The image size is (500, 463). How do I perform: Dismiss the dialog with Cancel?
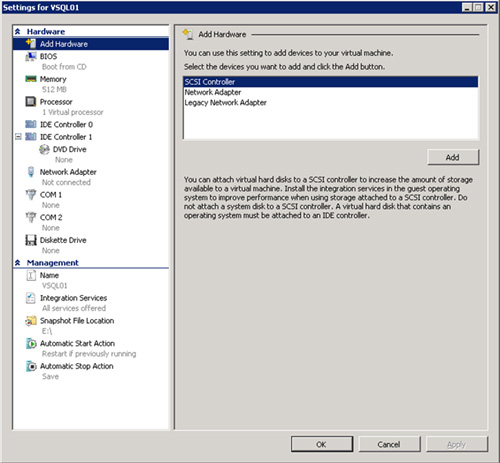point(389,444)
